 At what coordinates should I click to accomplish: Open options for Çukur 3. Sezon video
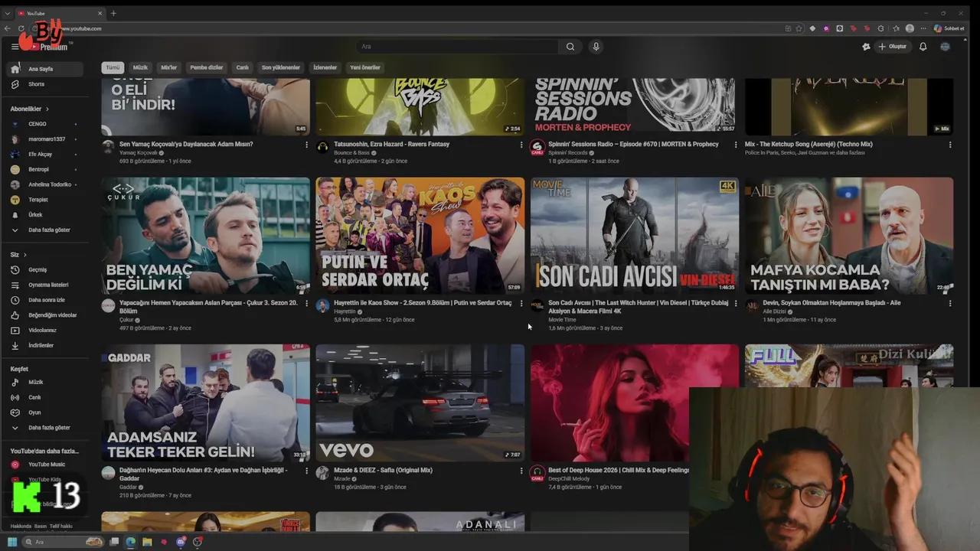coord(307,304)
